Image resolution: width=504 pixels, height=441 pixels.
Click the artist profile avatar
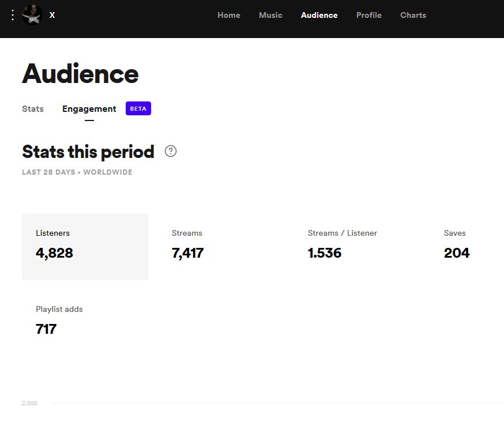[x=32, y=15]
